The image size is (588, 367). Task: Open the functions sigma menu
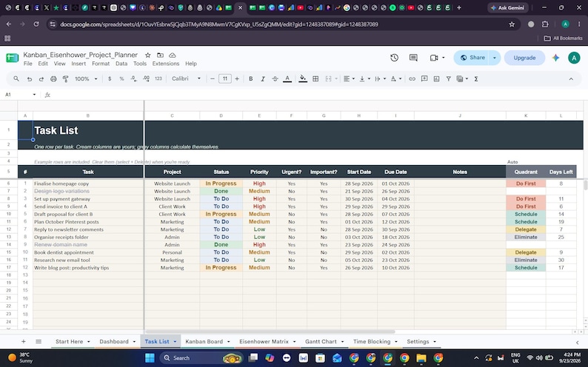[x=476, y=78]
